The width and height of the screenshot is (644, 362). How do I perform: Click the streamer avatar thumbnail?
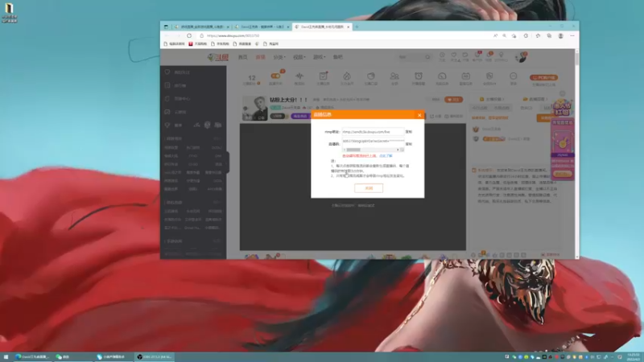point(254,109)
